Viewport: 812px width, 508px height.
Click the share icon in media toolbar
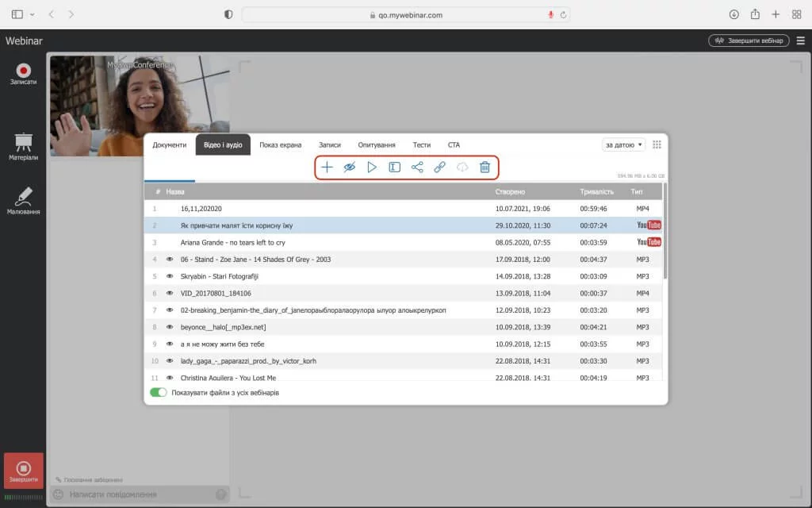417,167
